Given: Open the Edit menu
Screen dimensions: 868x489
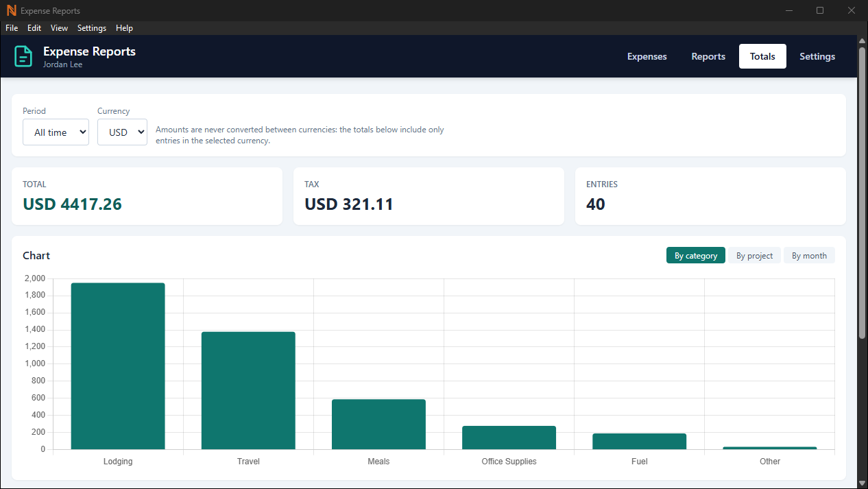Looking at the screenshot, I should [x=34, y=28].
